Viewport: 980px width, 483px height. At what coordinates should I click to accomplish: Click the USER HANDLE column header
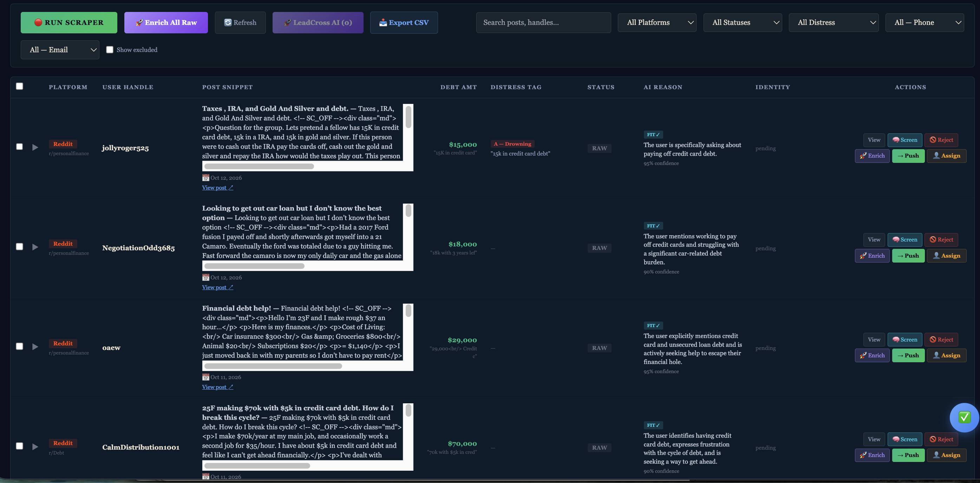click(x=128, y=87)
